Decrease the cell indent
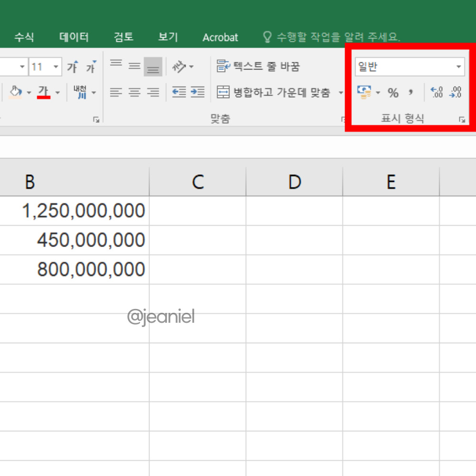476x476 pixels. coord(179,92)
